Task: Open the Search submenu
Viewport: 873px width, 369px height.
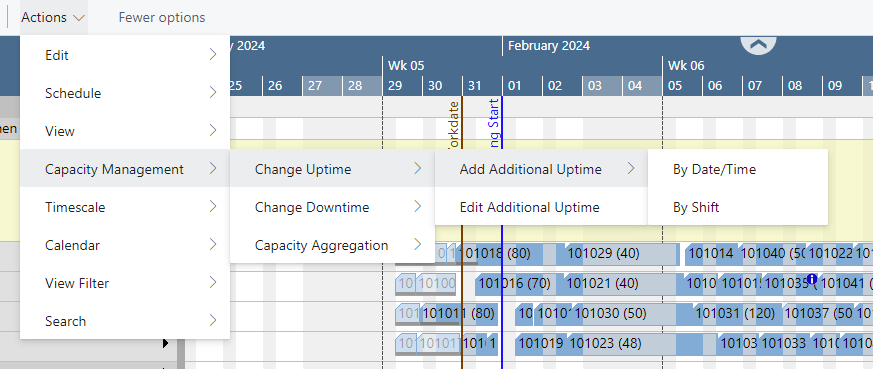Action: pyautogui.click(x=125, y=321)
